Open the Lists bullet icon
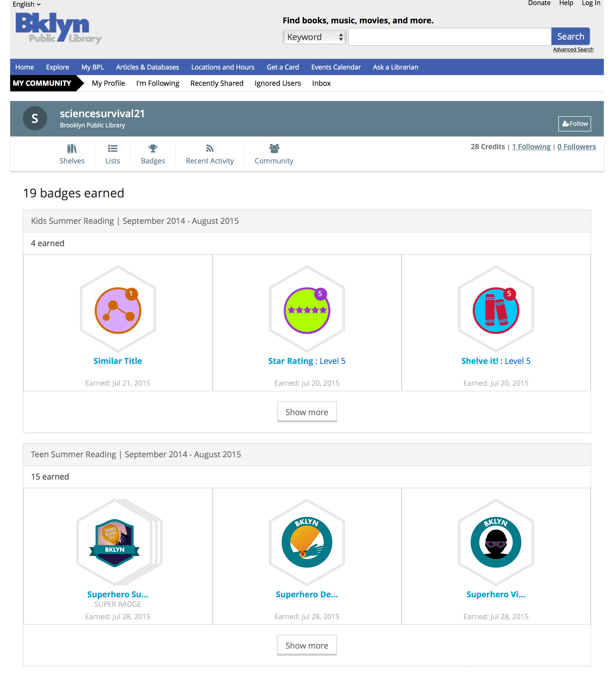The width and height of the screenshot is (616, 676). pyautogui.click(x=112, y=148)
